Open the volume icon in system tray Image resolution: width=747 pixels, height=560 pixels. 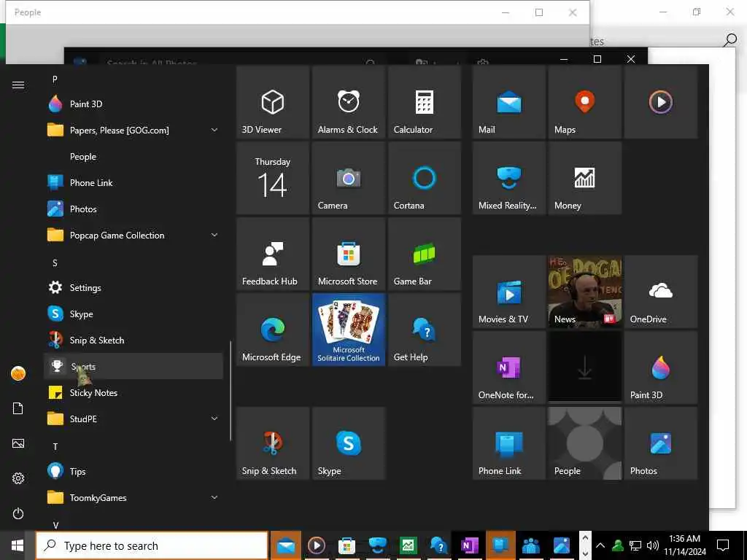coord(653,545)
